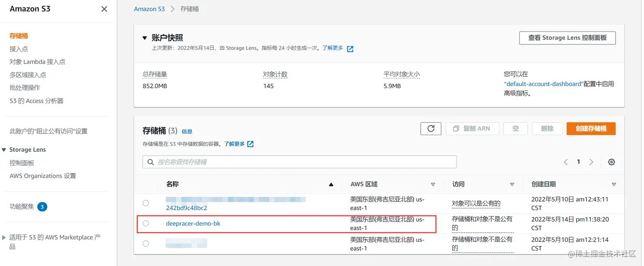
Task: Select radio for bucket ending 242bd9c48bc2
Action: coord(146,203)
